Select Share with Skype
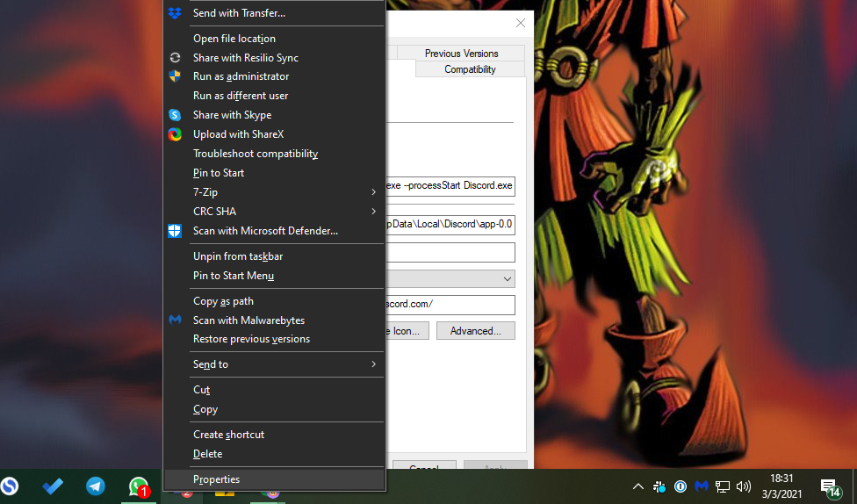The width and height of the screenshot is (857, 504). coord(274,115)
